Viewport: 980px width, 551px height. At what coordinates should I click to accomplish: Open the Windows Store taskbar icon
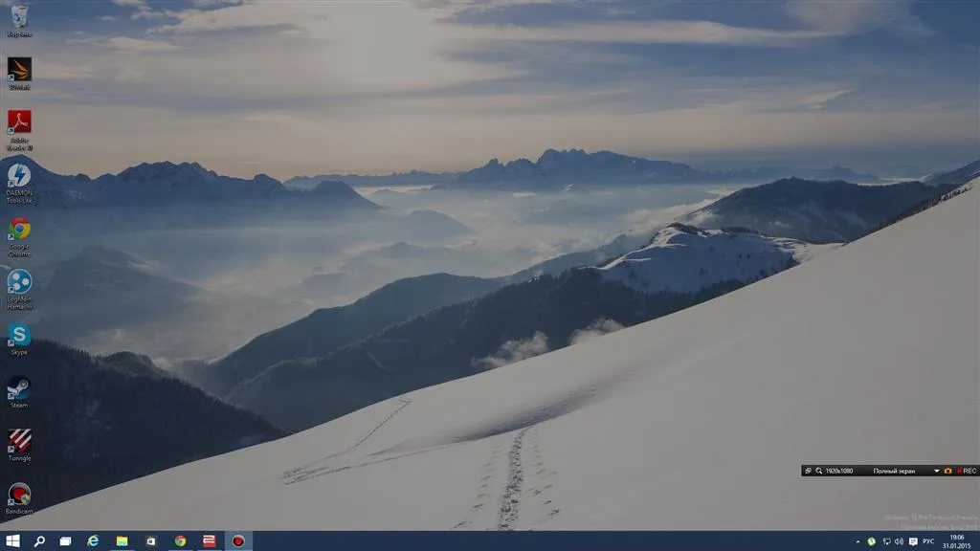[150, 541]
